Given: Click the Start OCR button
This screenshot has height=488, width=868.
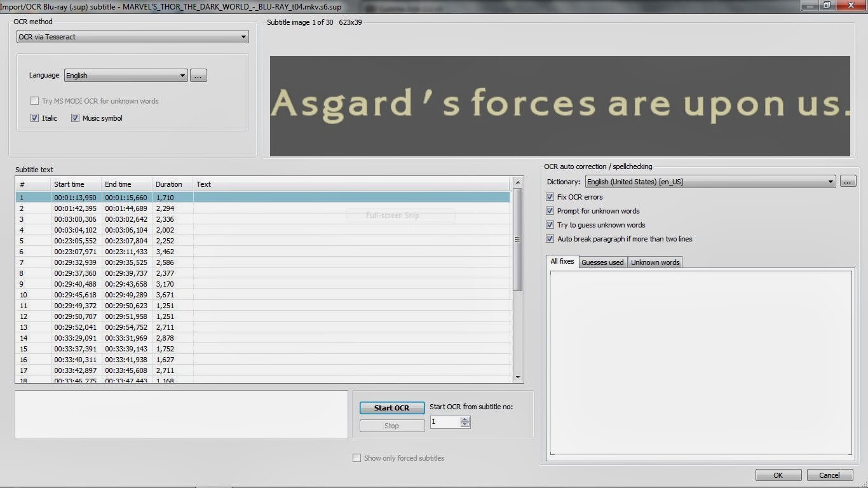Looking at the screenshot, I should [392, 408].
